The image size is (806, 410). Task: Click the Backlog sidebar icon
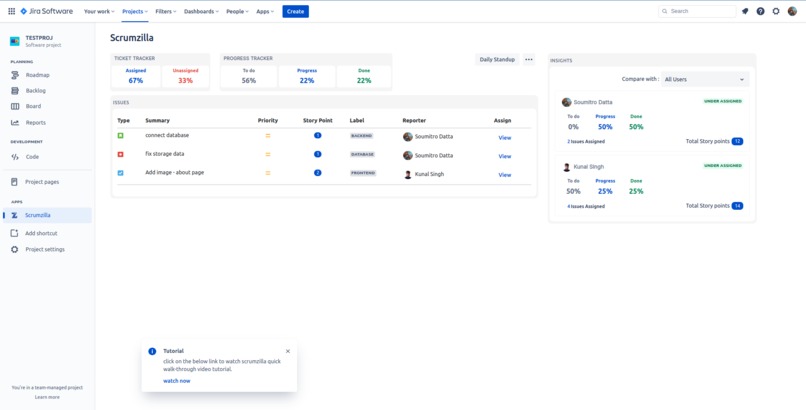(x=15, y=90)
